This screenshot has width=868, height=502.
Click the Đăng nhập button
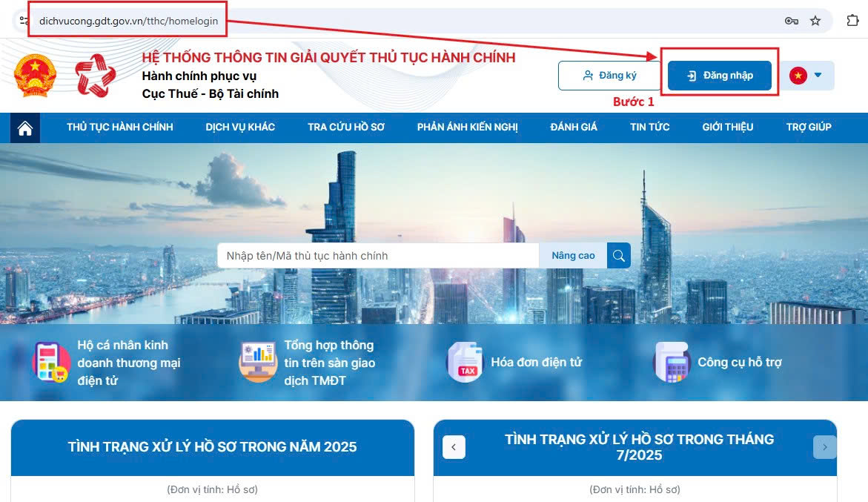coord(720,76)
